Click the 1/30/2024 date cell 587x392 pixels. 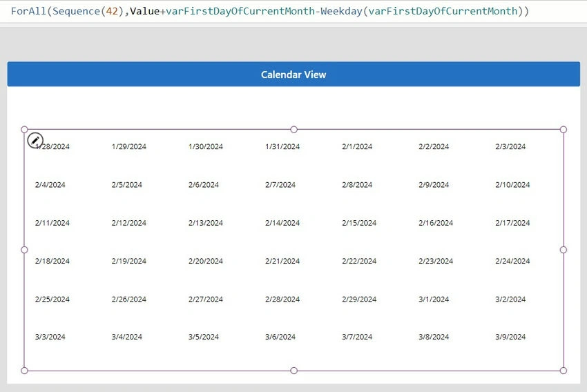pyautogui.click(x=206, y=146)
